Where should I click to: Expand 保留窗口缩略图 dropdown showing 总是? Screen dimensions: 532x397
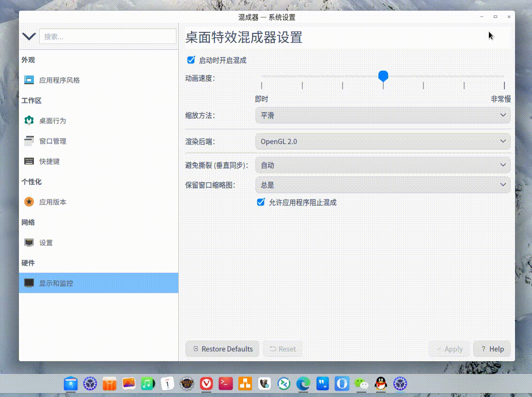tap(383, 184)
